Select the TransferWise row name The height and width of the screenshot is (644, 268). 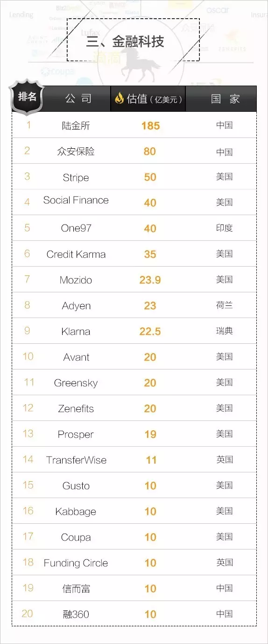tap(76, 460)
